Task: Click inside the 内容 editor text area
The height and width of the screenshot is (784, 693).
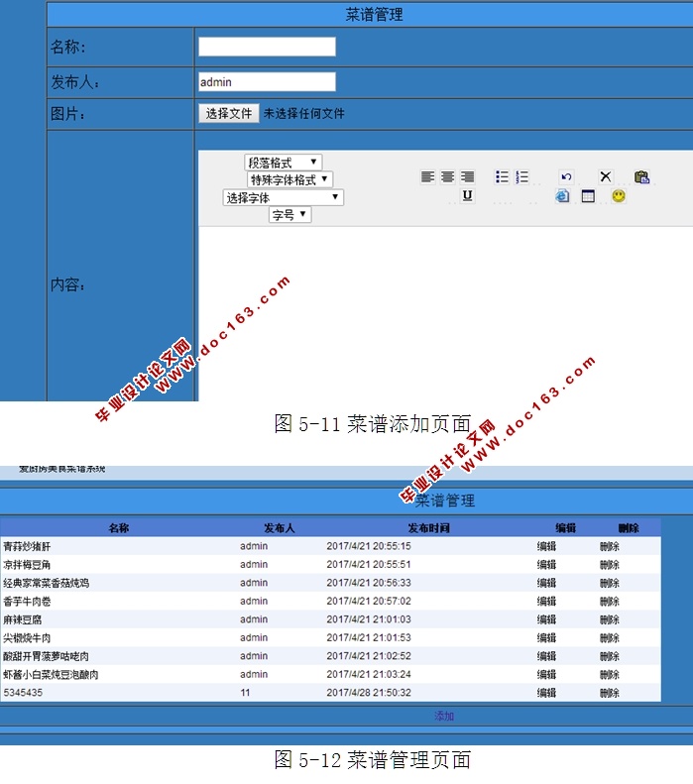Action: click(x=445, y=313)
